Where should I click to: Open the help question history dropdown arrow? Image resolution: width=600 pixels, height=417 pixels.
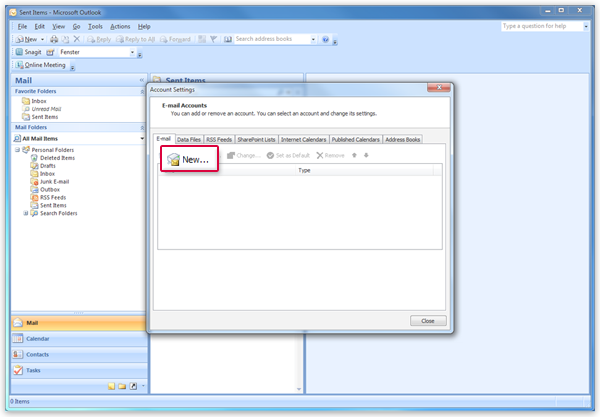pyautogui.click(x=586, y=26)
